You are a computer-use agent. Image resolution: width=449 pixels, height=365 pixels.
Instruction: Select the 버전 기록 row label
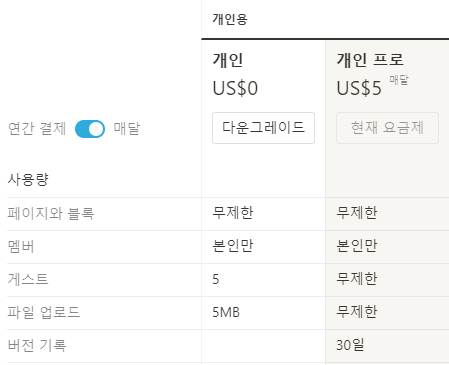37,345
